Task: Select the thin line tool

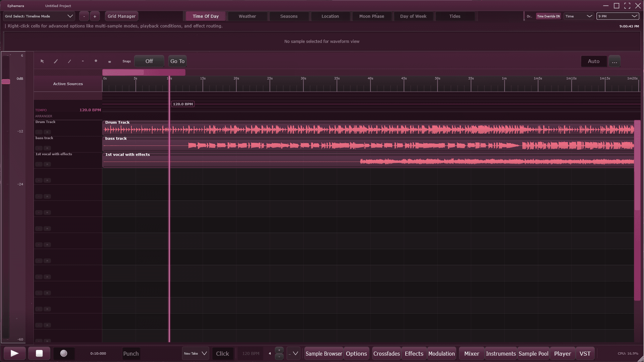Action: pyautogui.click(x=69, y=61)
